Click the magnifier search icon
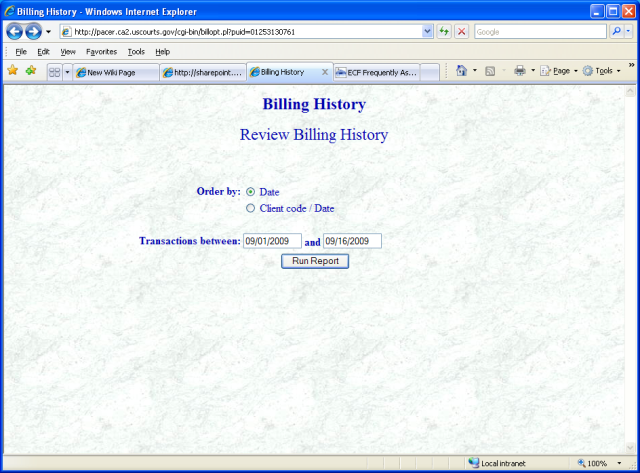 (616, 31)
